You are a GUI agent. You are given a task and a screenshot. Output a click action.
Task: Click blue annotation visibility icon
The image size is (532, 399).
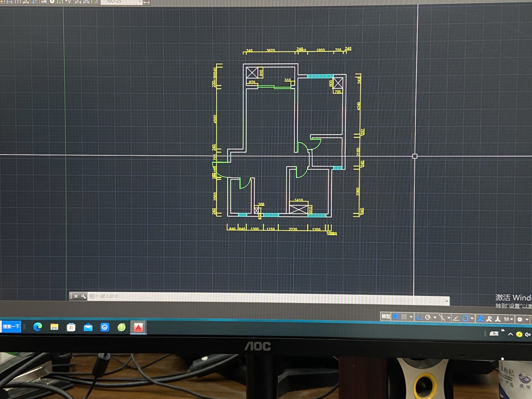pos(480,319)
